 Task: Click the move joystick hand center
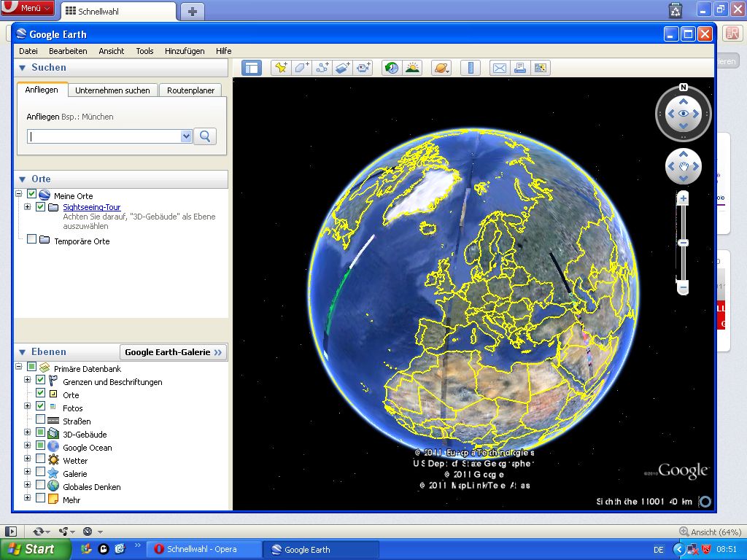[x=684, y=166]
